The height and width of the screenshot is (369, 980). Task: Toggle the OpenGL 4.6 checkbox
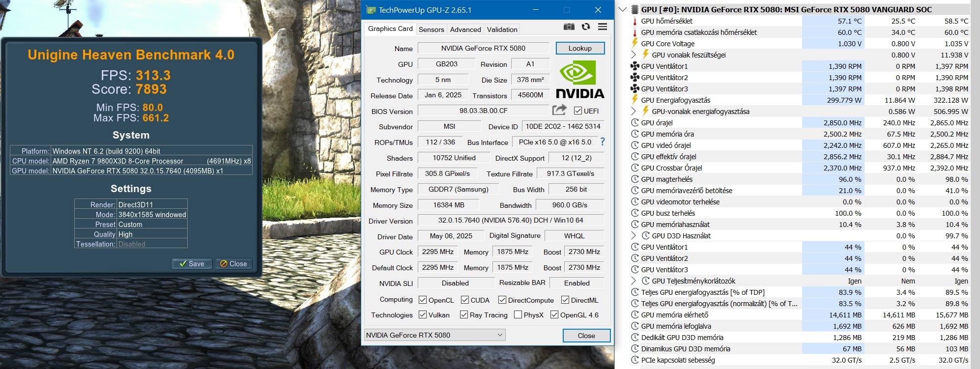pos(554,314)
